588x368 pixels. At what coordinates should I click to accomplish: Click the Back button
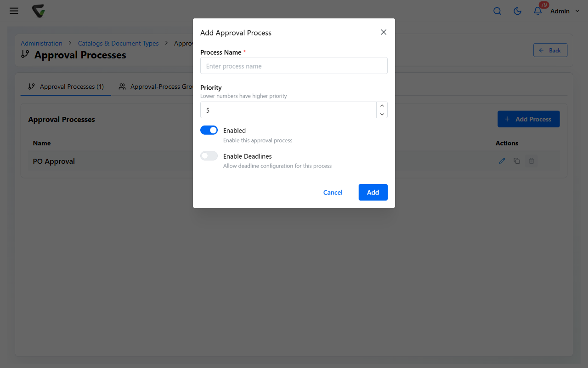(x=550, y=50)
